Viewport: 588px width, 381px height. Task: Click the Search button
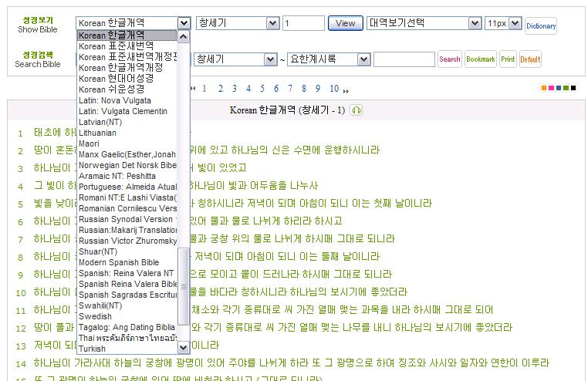(449, 59)
